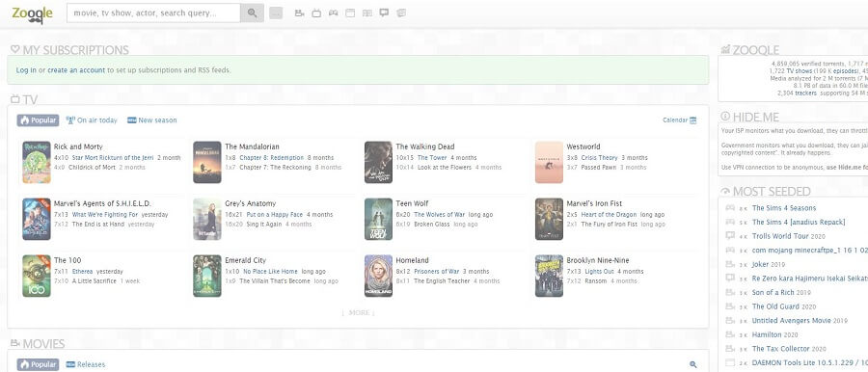Screen dimensions: 868x372
Task: Open Books icon in header
Action: point(367,13)
